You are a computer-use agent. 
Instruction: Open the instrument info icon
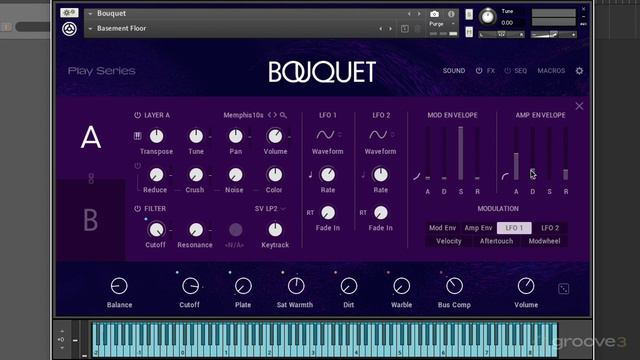pos(451,14)
